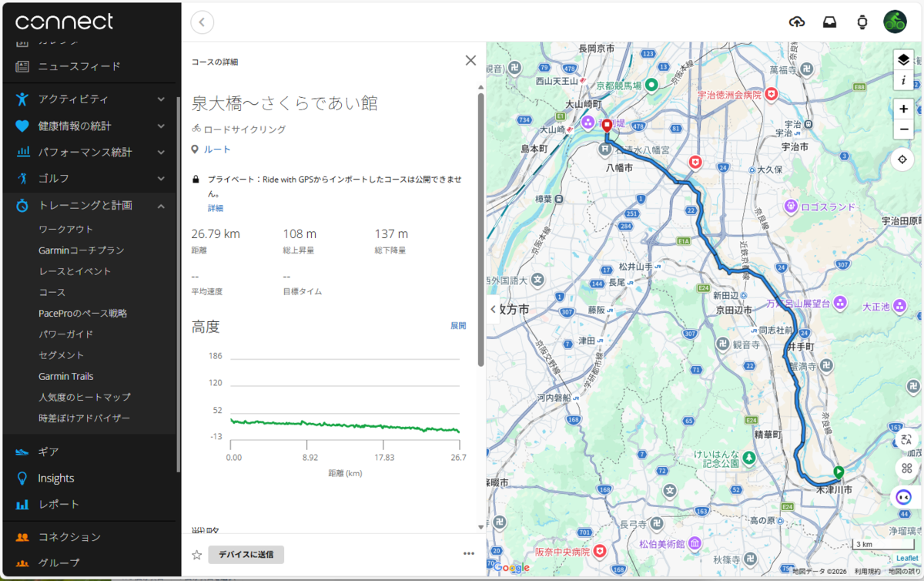The height and width of the screenshot is (581, 924).
Task: Click the レポート bar chart icon
Action: 22,505
